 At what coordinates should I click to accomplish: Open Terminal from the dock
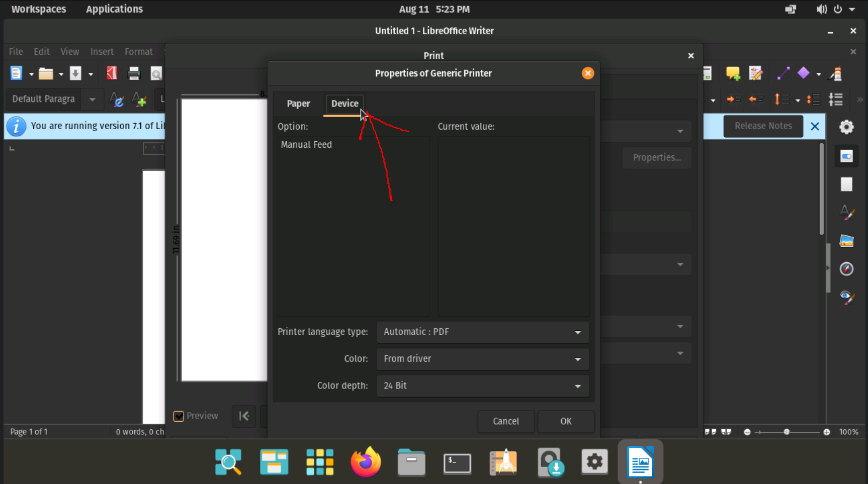click(457, 463)
